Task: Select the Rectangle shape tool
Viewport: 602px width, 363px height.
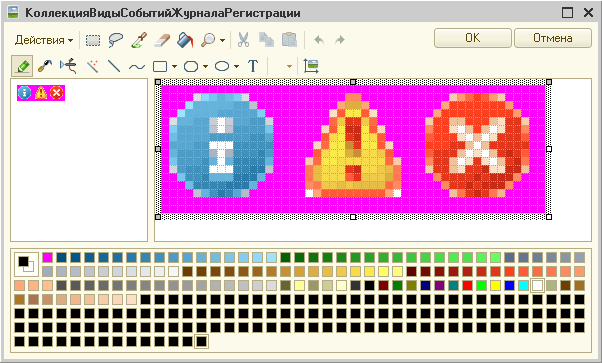Action: point(160,66)
